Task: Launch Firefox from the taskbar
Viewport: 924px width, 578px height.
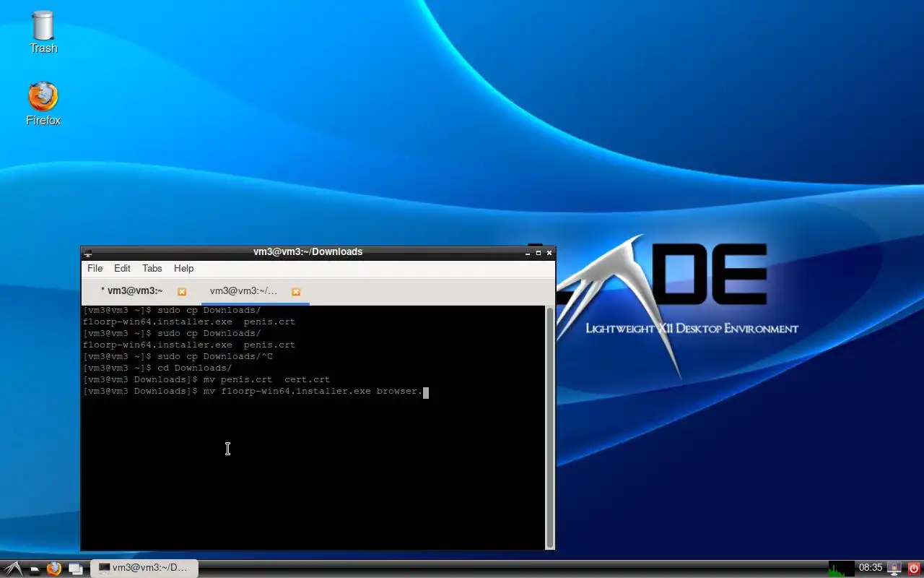Action: [x=53, y=569]
